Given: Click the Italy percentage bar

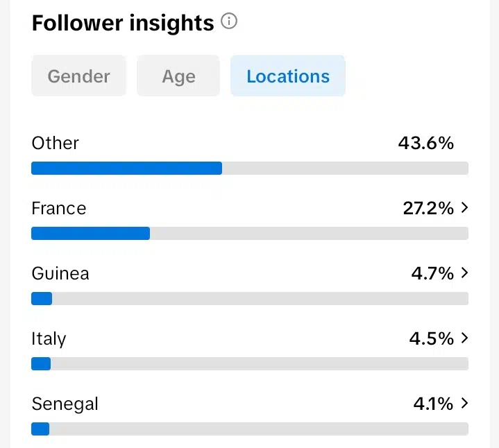Looking at the screenshot, I should [250, 364].
